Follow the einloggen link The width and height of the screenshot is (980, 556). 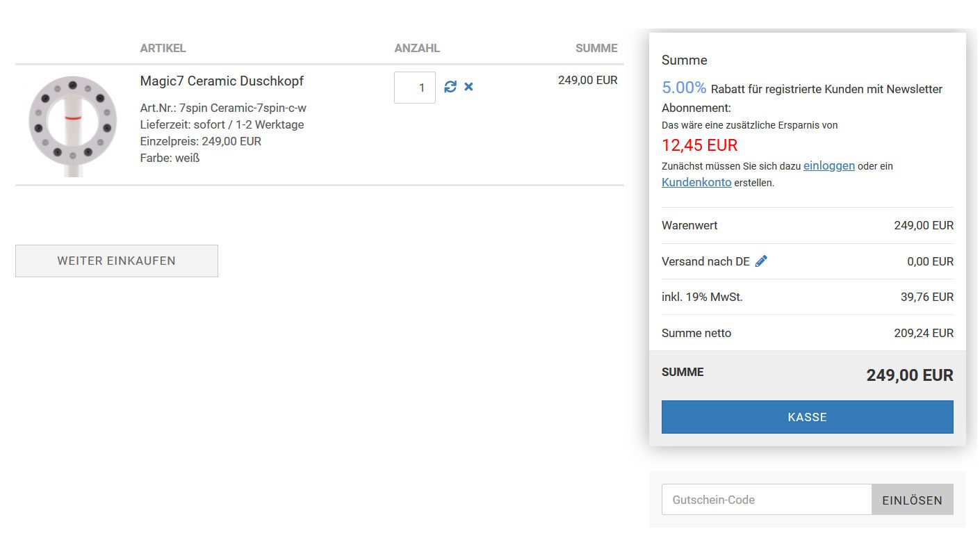click(x=829, y=166)
